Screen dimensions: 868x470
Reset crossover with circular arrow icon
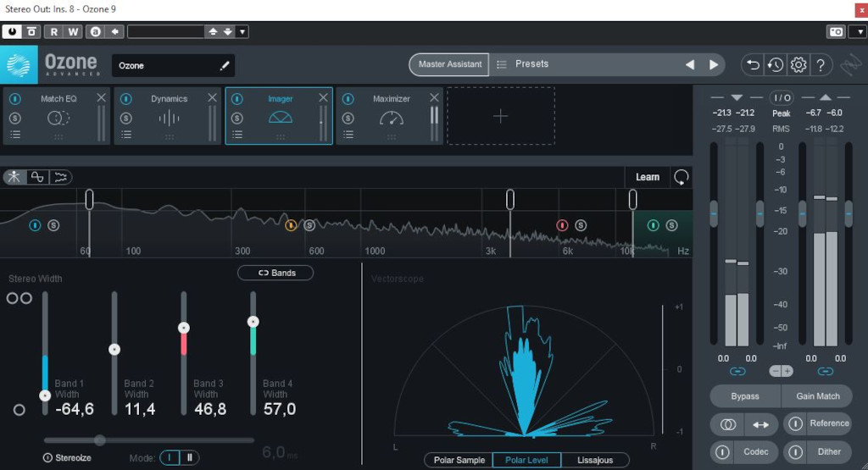(681, 178)
